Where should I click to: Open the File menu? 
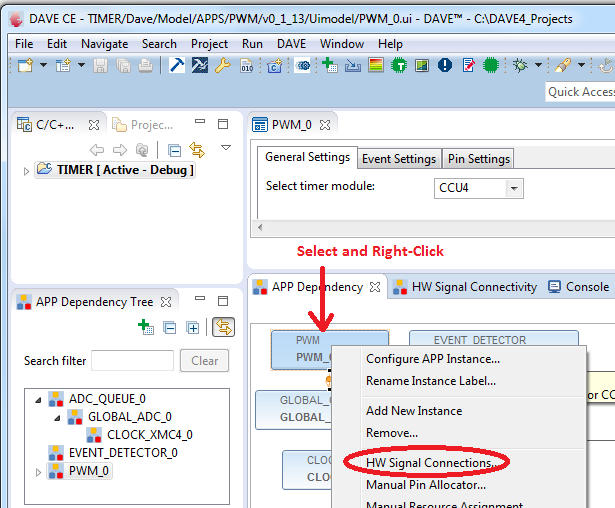[24, 44]
